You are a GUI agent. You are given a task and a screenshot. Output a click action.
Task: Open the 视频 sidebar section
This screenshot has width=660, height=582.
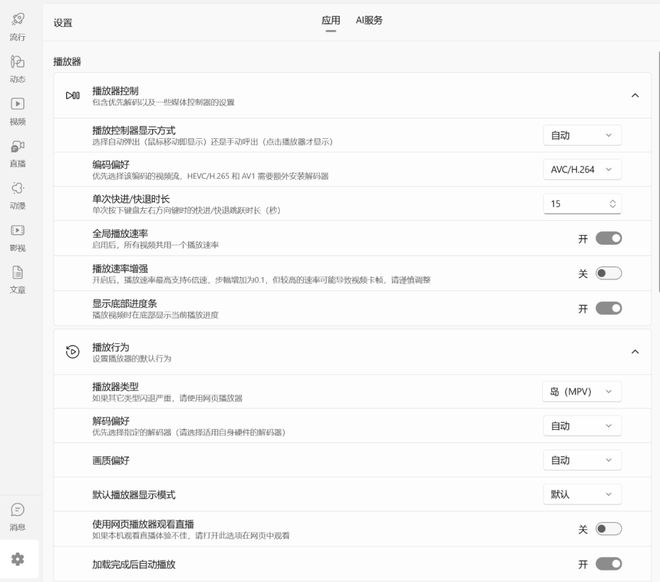pos(18,111)
